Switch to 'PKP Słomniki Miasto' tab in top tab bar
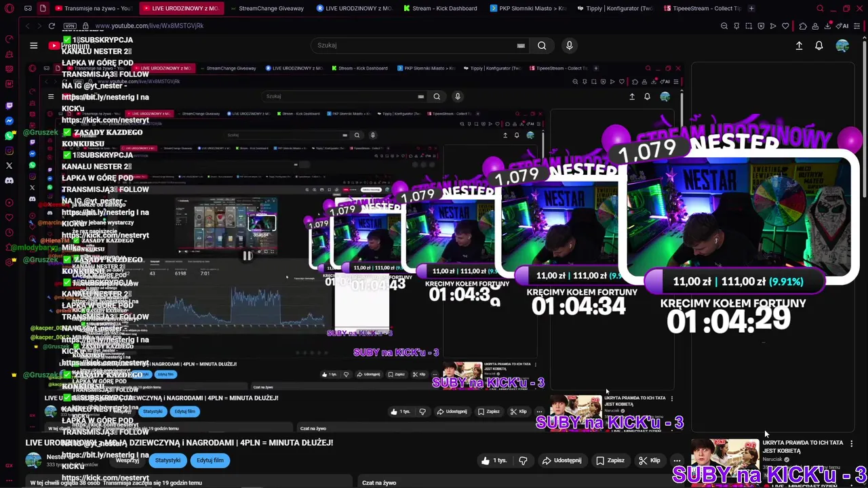 528,8
